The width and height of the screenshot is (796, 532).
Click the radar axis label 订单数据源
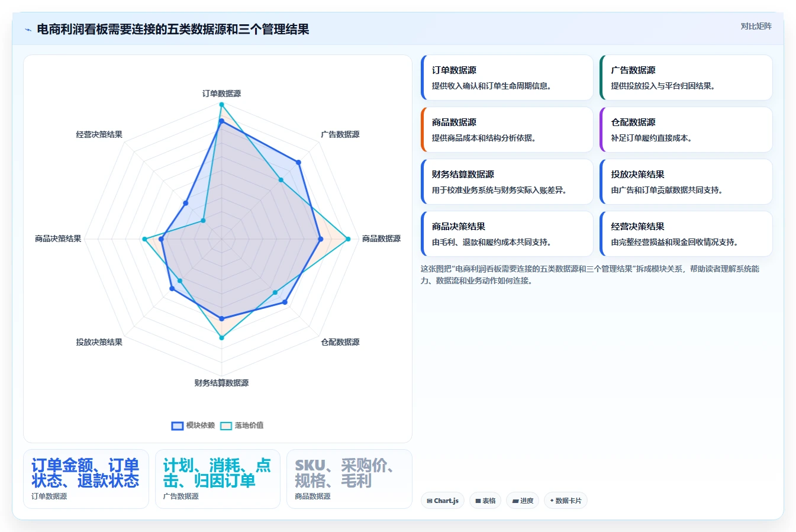[x=221, y=93]
